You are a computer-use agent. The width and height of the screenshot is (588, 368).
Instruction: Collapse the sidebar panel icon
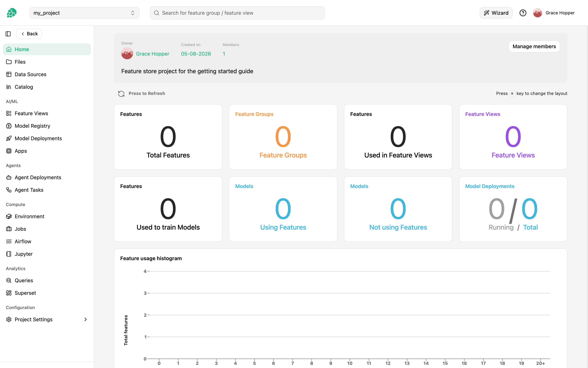tap(8, 34)
